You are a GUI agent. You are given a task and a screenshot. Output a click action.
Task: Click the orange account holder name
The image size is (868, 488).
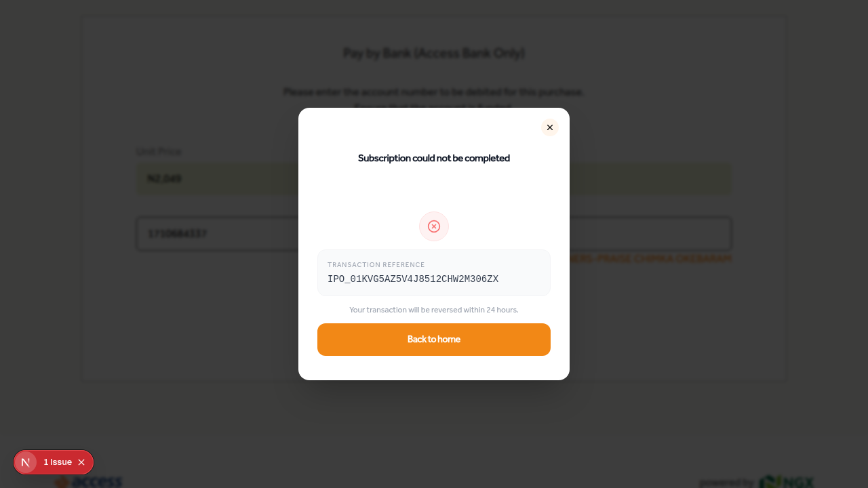pos(651,259)
